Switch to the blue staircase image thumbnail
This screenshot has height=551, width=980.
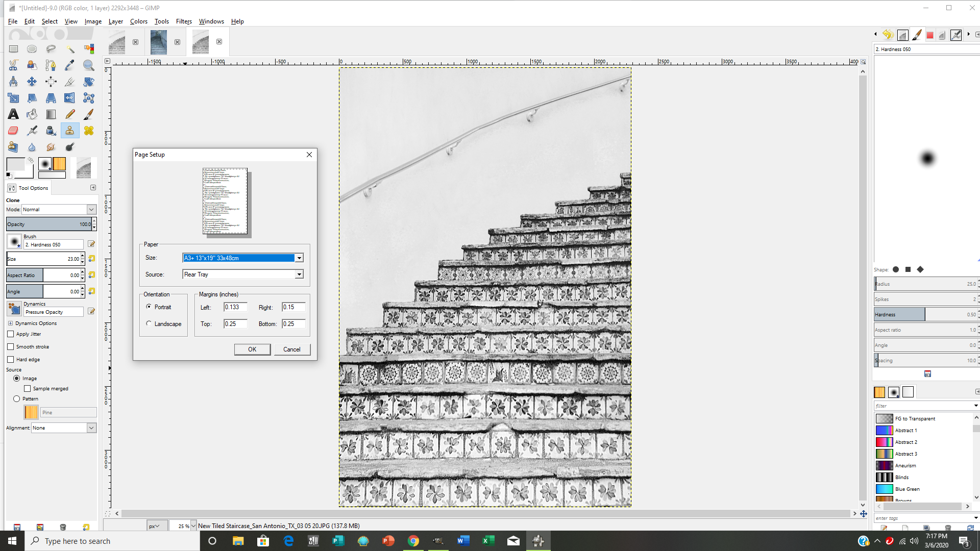pos(159,42)
